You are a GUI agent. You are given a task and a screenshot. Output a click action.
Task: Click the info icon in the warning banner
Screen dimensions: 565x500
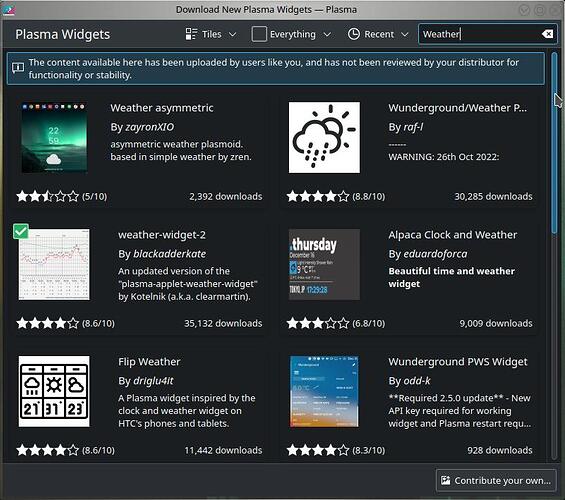(x=18, y=68)
